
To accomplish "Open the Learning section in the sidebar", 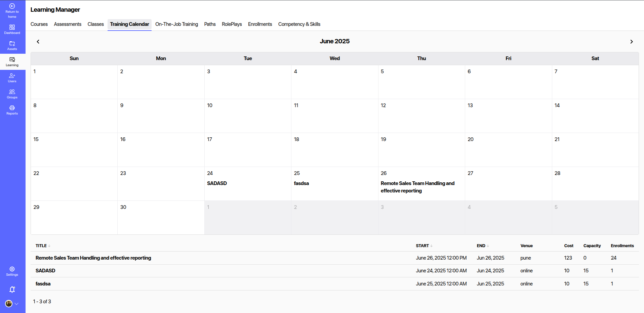I will (x=12, y=61).
